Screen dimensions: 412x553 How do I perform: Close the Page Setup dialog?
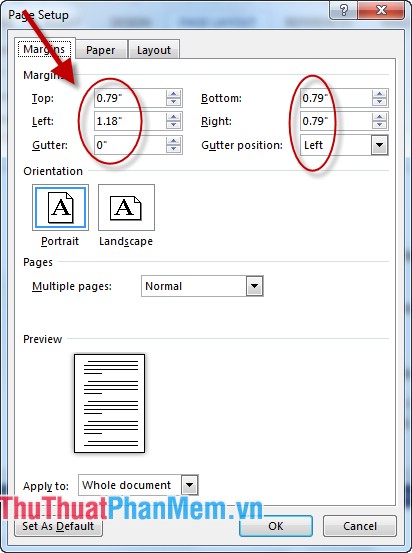[x=381, y=10]
